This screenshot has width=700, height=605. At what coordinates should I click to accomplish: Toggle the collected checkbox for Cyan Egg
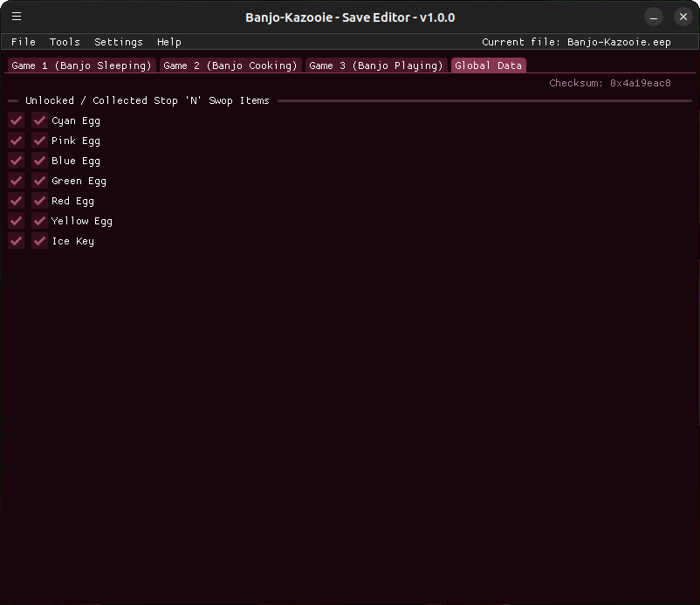coord(39,120)
